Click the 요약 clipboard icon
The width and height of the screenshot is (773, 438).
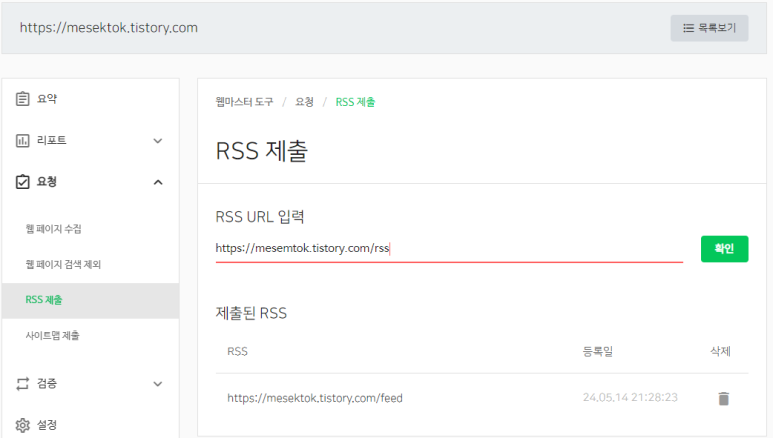tap(23, 99)
